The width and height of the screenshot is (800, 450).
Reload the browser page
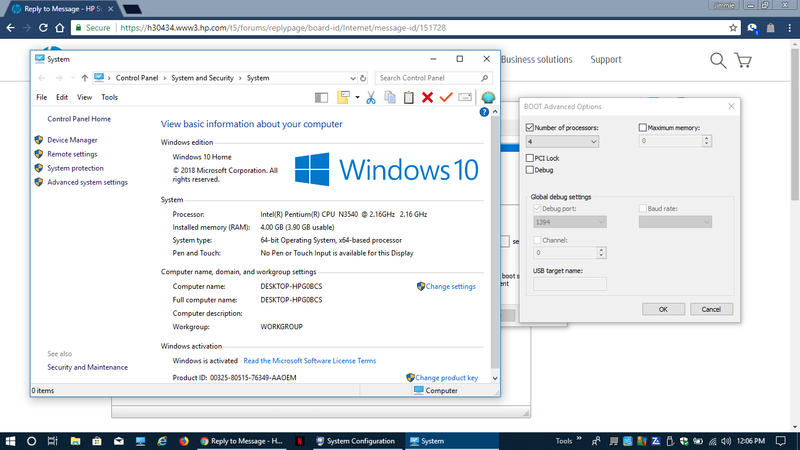click(x=43, y=28)
